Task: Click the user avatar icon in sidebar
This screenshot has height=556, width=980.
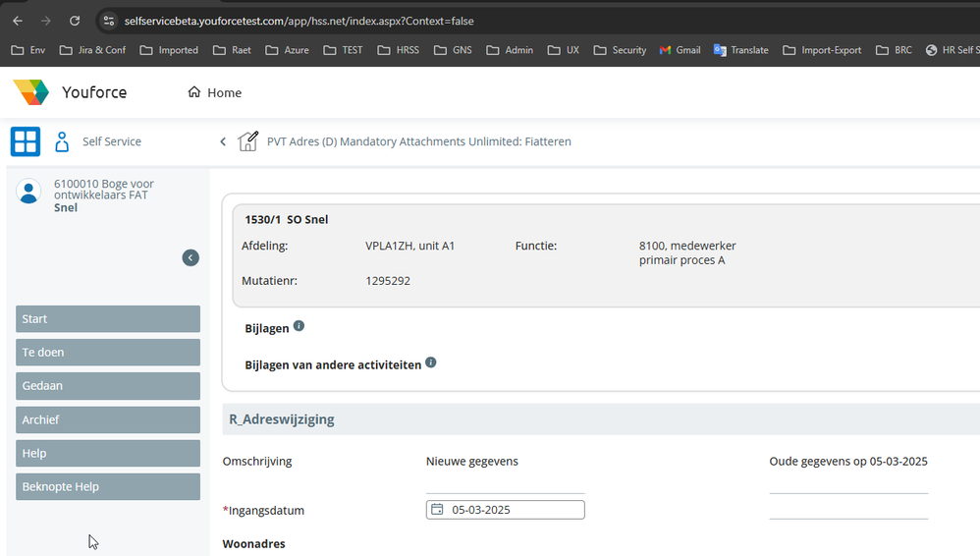Action: (x=28, y=191)
